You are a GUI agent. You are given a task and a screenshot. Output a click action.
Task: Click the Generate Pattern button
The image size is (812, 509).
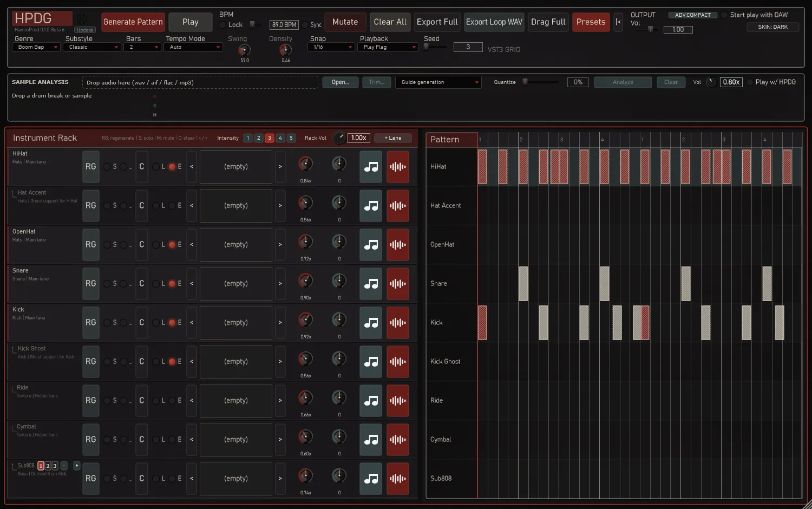point(133,22)
